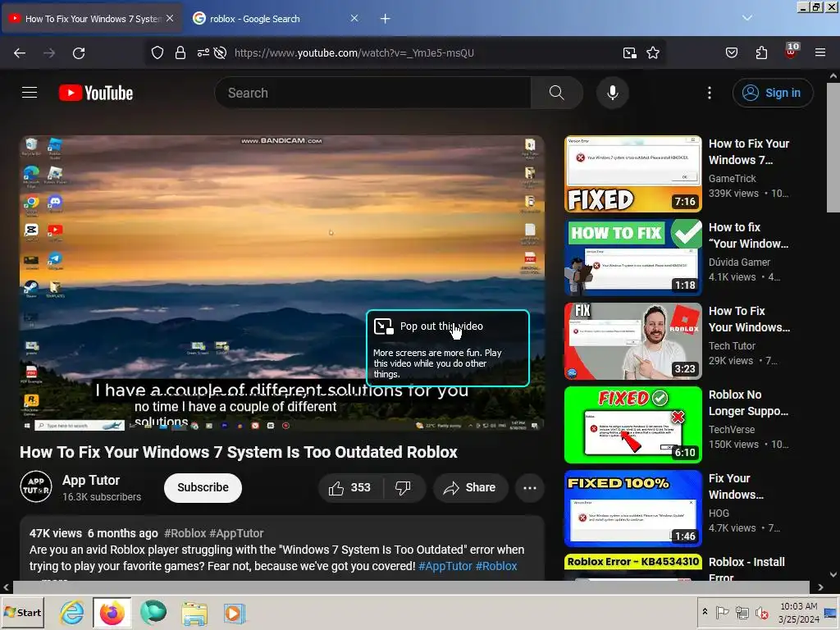840x630 pixels.
Task: Click the Share button
Action: 470,488
